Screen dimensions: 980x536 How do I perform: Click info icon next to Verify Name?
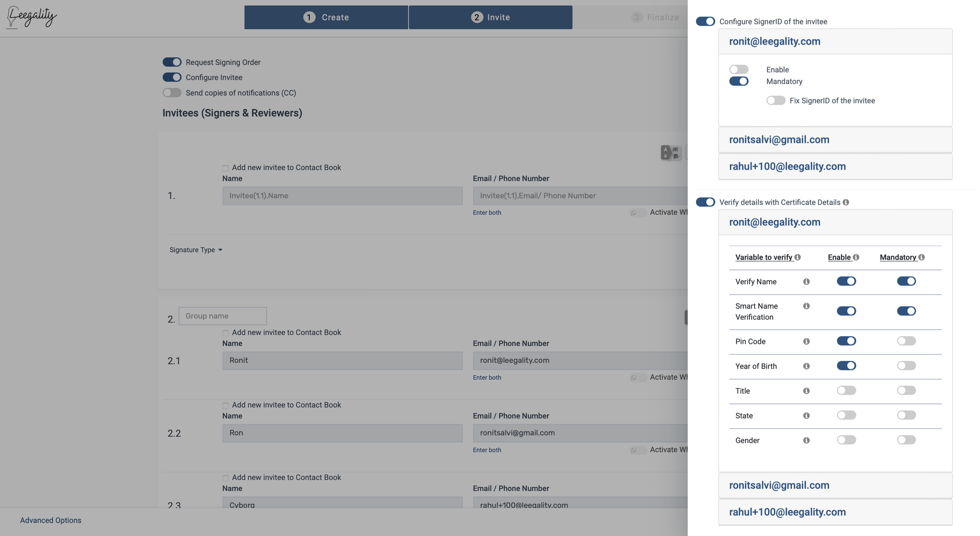(x=806, y=282)
